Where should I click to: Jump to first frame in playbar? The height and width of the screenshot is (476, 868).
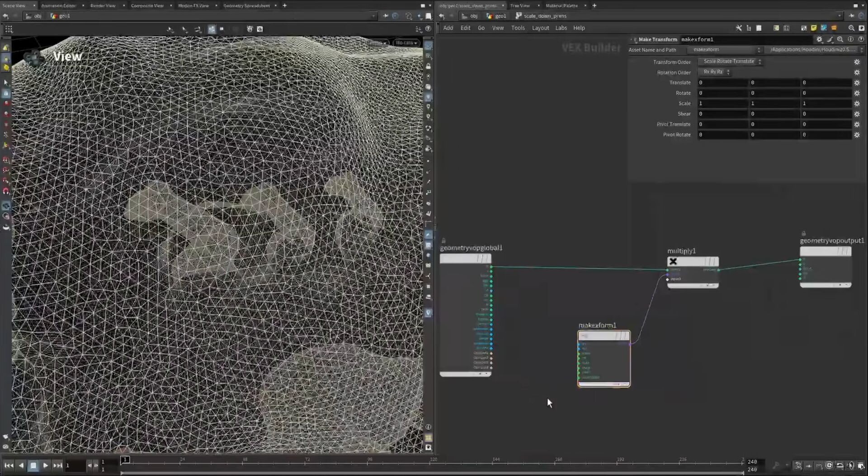click(x=9, y=465)
